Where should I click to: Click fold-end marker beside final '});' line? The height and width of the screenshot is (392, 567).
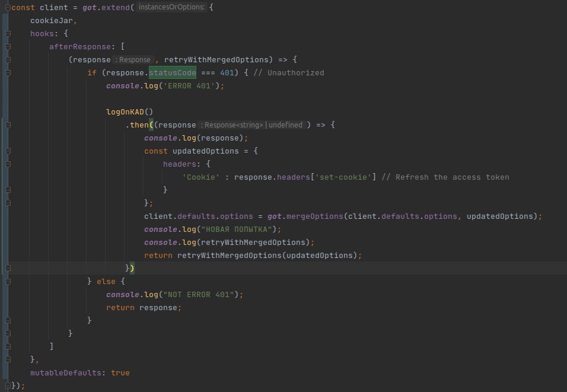click(8, 385)
